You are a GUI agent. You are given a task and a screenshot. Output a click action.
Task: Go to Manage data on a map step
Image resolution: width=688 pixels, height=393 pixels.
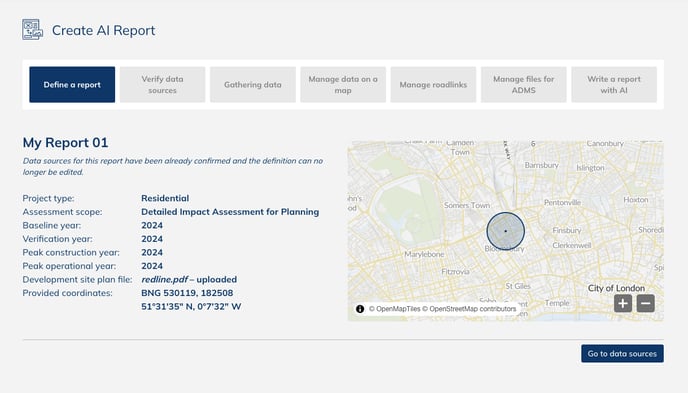pyautogui.click(x=343, y=85)
